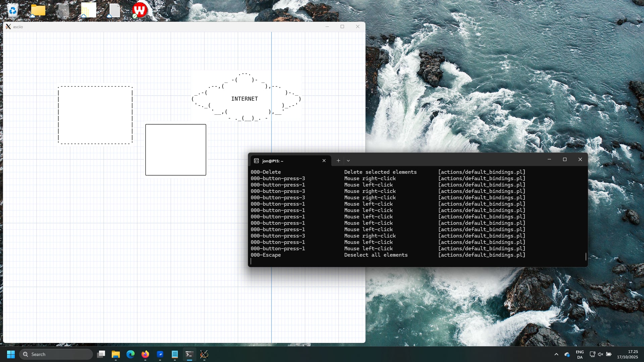The height and width of the screenshot is (362, 644).
Task: Launch the WatchGuard client from the desktop
Action: 140,10
